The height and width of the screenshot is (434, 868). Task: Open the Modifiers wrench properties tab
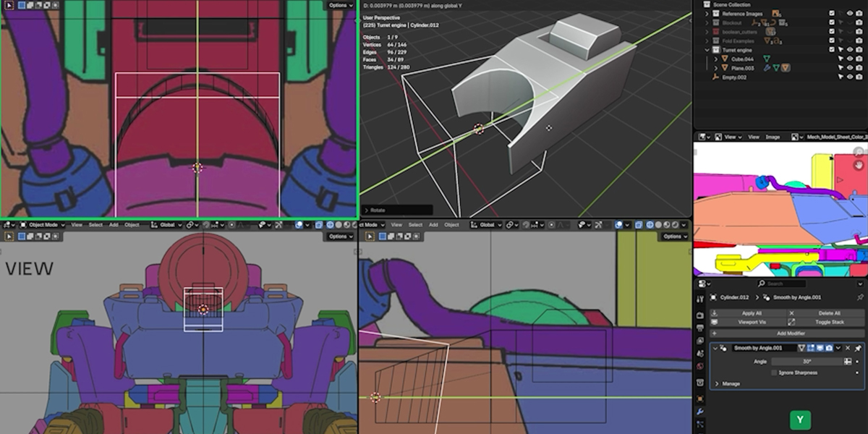699,412
